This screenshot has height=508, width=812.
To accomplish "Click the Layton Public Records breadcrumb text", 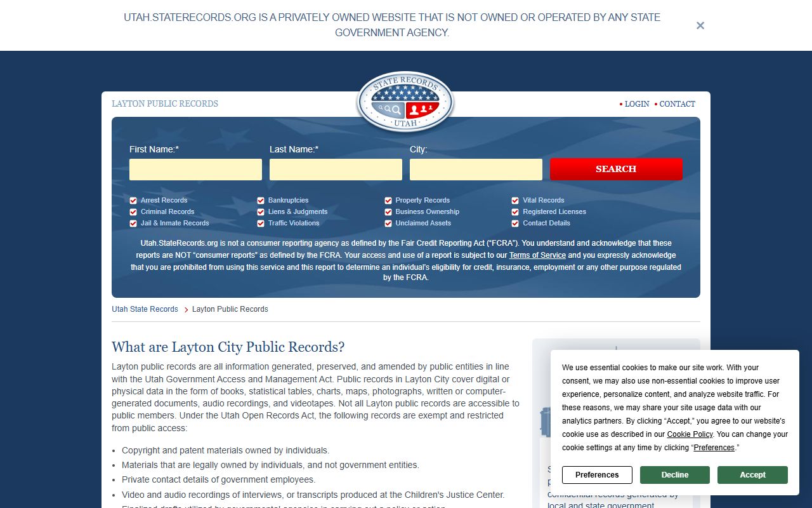I will tap(230, 309).
